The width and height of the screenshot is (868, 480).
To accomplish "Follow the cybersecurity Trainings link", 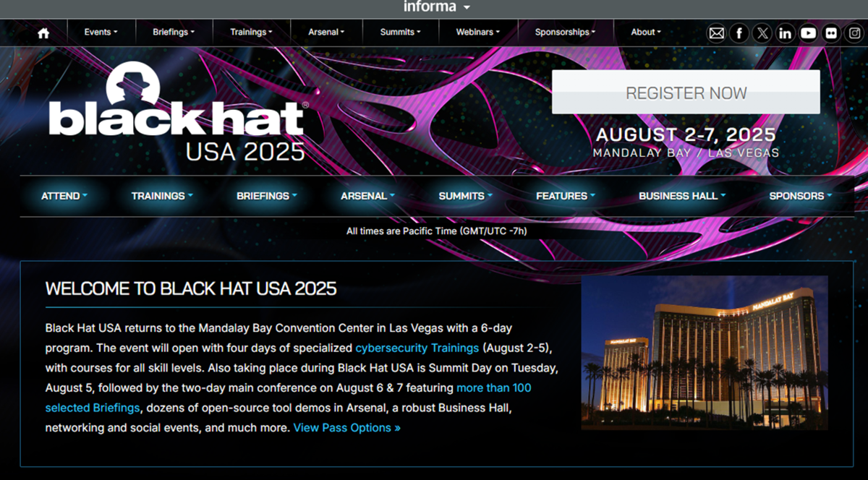I will click(x=417, y=348).
